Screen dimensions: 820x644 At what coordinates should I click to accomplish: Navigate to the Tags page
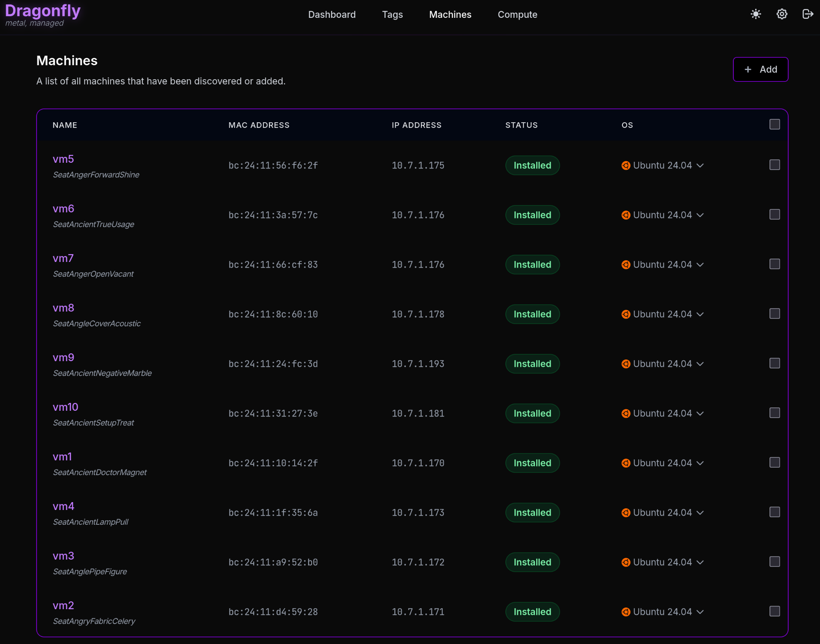click(392, 14)
